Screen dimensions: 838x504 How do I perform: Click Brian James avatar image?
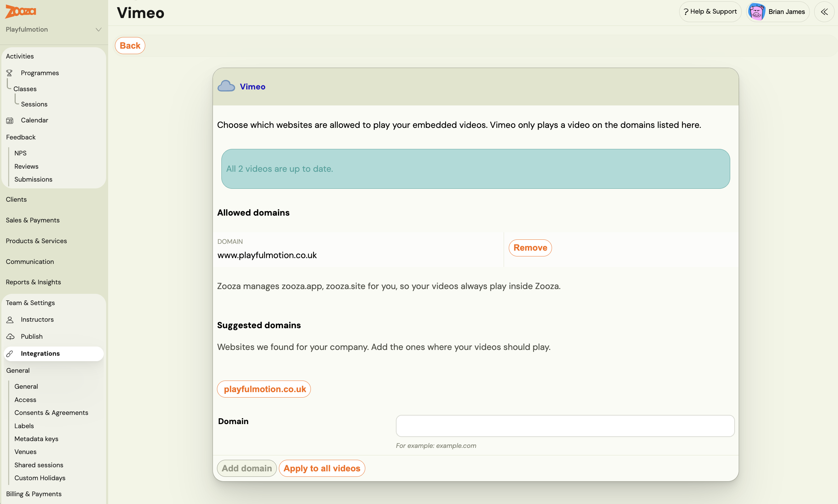point(757,12)
